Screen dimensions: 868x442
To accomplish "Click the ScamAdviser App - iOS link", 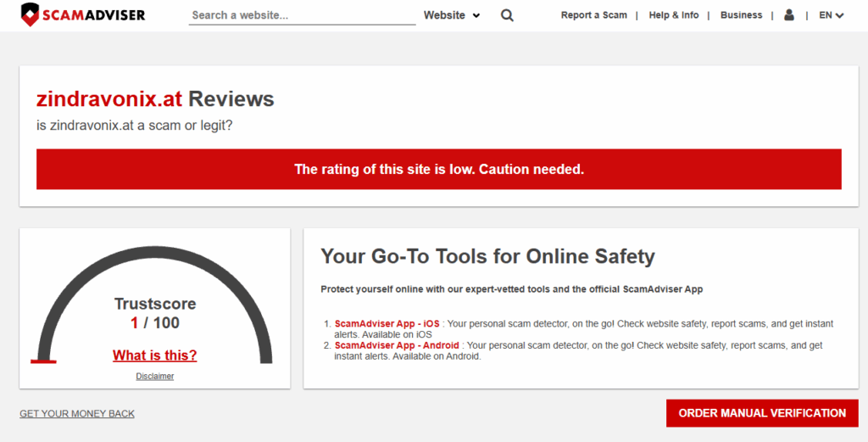I will 387,323.
